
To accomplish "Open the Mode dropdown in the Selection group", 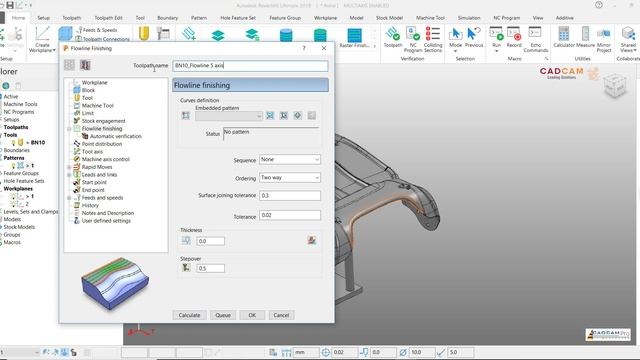I will tap(455, 51).
